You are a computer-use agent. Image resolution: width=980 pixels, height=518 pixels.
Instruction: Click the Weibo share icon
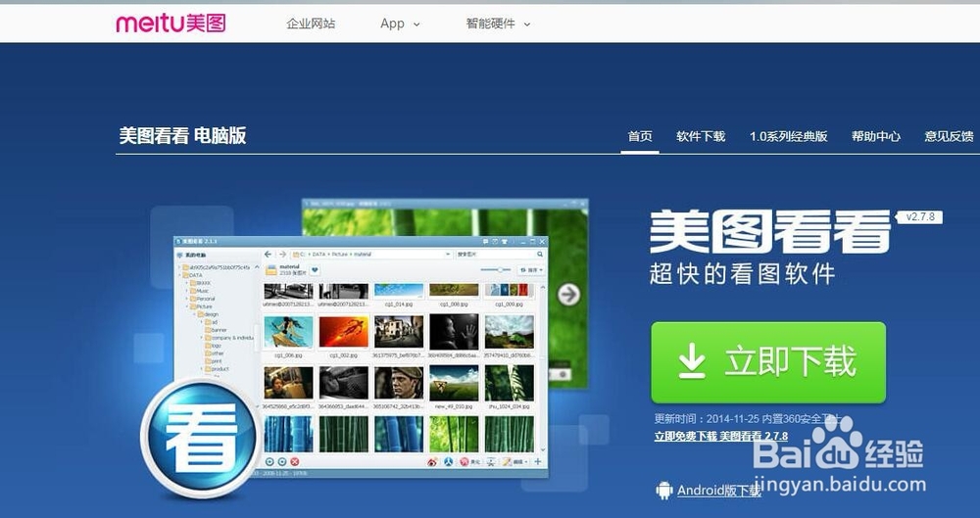tap(432, 462)
